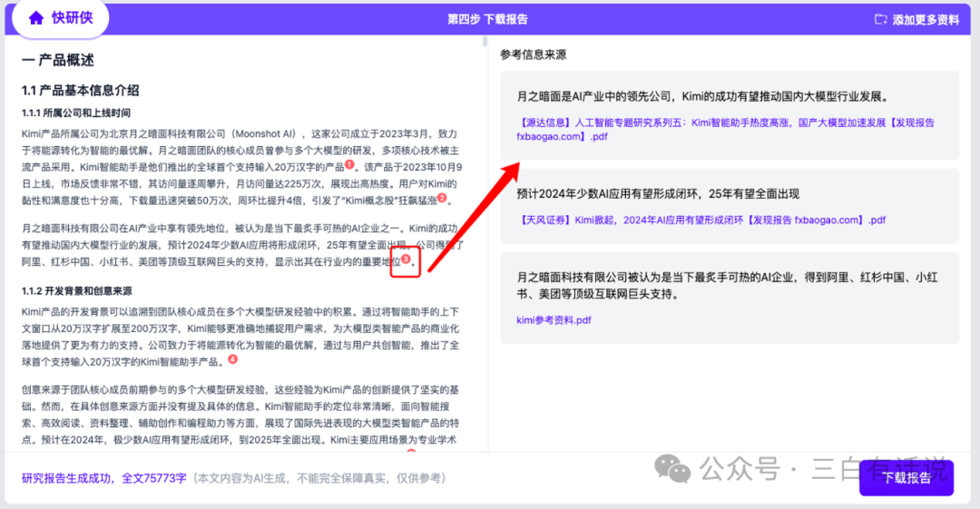Open kimi参考资料.pdf link
This screenshot has height=509, width=980.
[x=554, y=320]
